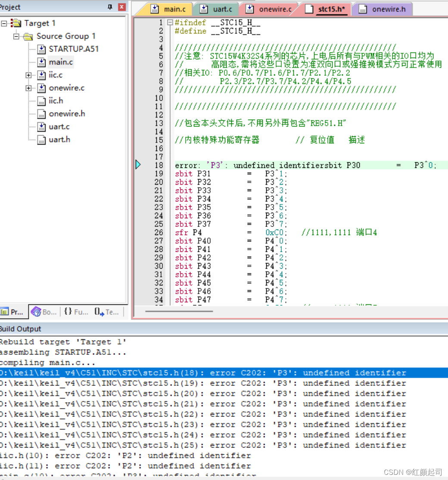Click the STARTUP.A51 file icon
Viewport: 448px width, 480px height.
click(40, 49)
